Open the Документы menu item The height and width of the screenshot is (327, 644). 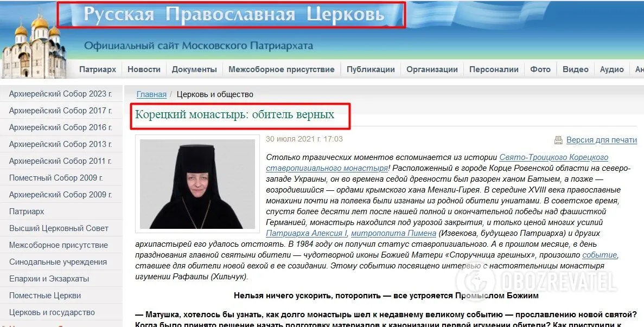pos(194,69)
